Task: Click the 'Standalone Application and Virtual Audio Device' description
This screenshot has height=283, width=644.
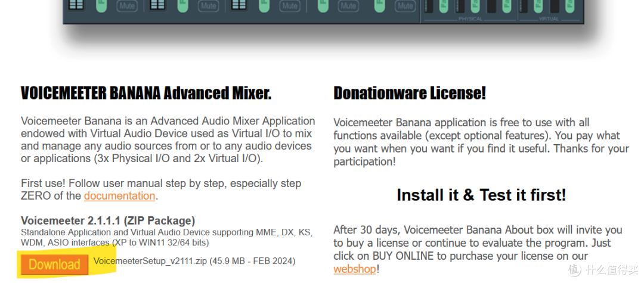Action: click(167, 238)
